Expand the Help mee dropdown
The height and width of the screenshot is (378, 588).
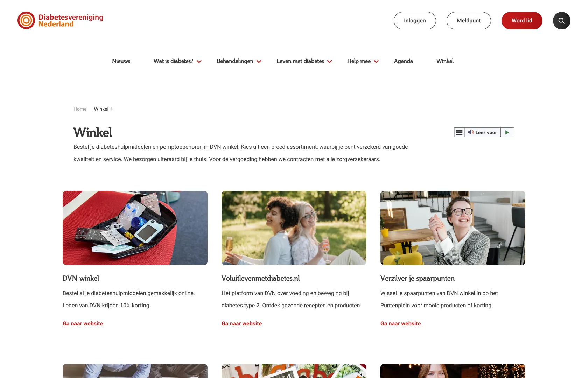[363, 61]
